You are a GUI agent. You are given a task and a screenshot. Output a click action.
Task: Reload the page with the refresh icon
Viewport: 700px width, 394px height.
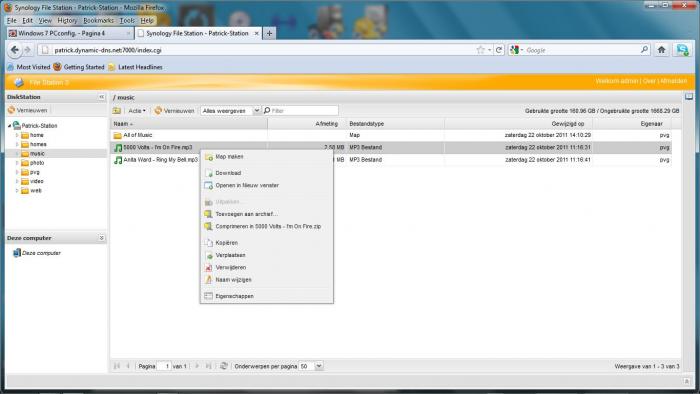pos(499,50)
